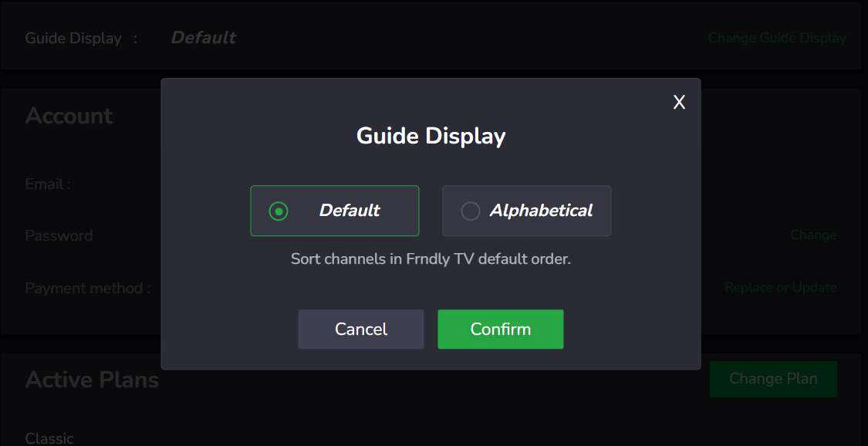Confirm the guide display change
868x446 pixels.
500,329
